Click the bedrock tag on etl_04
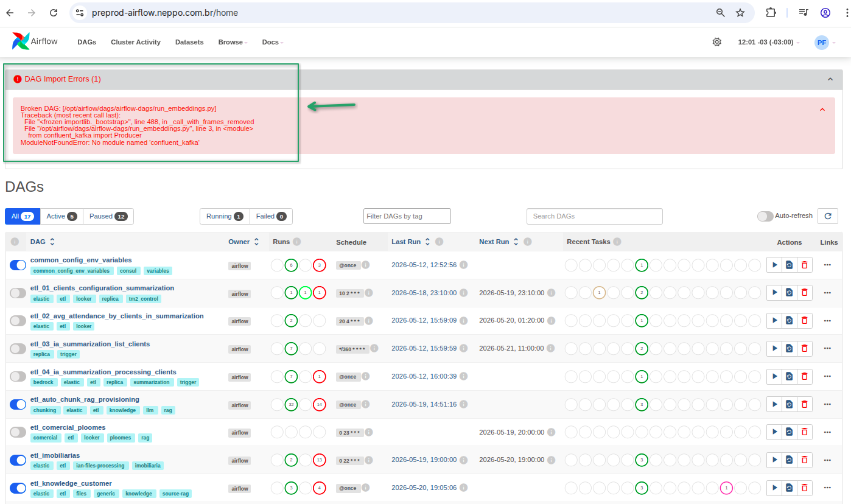The image size is (851, 504). point(44,382)
